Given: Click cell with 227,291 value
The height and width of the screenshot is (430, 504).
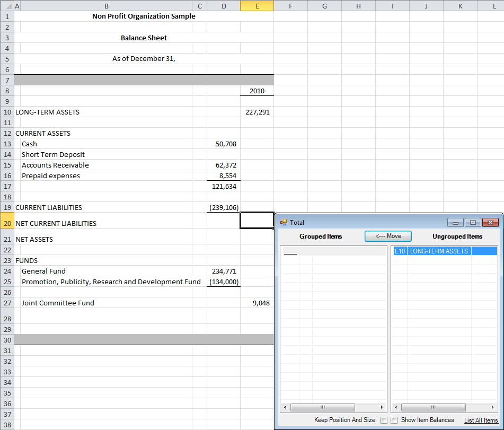Looking at the screenshot, I should point(257,112).
